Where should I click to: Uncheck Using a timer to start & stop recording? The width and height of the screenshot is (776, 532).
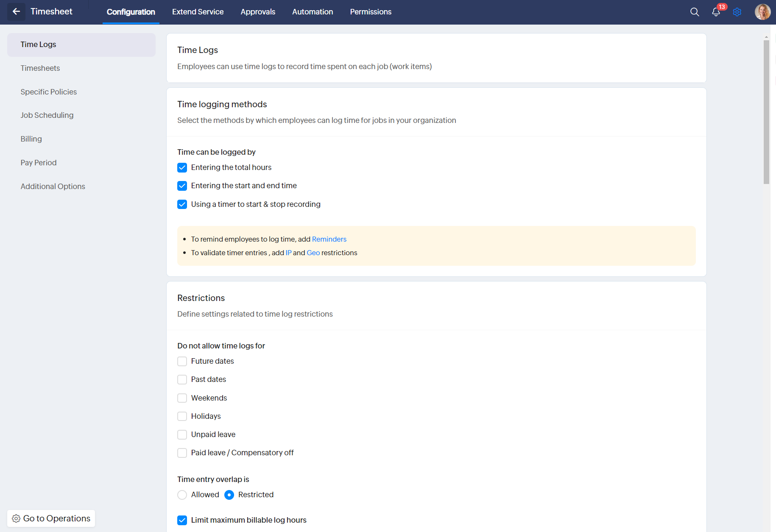pyautogui.click(x=182, y=204)
